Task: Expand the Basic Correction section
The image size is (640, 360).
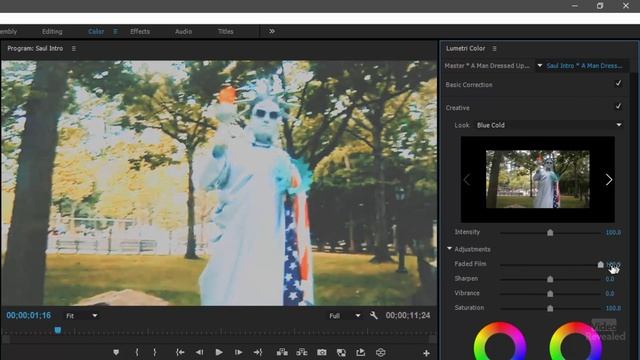Action: [x=469, y=85]
